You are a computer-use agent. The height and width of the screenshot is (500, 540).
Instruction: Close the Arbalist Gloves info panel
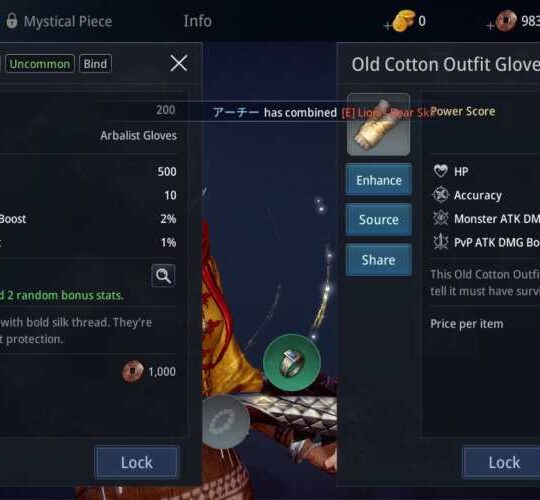coord(178,63)
